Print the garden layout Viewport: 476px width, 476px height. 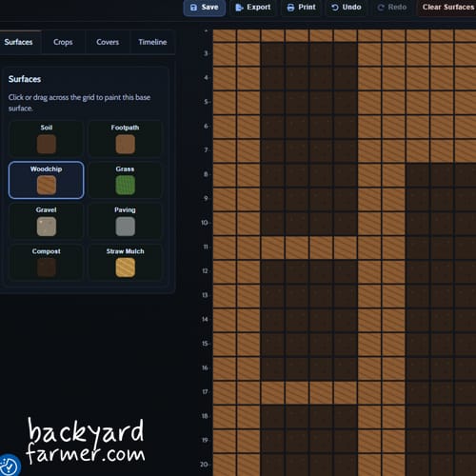[x=301, y=8]
